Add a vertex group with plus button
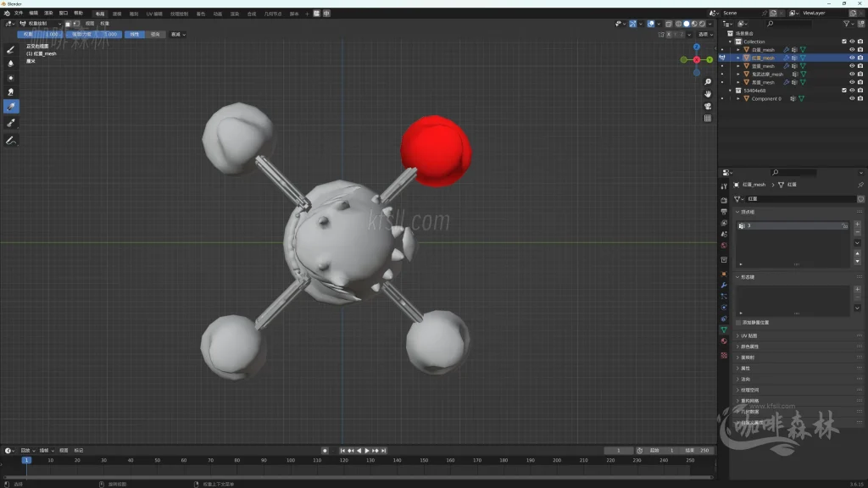This screenshot has width=868, height=488. (x=857, y=225)
